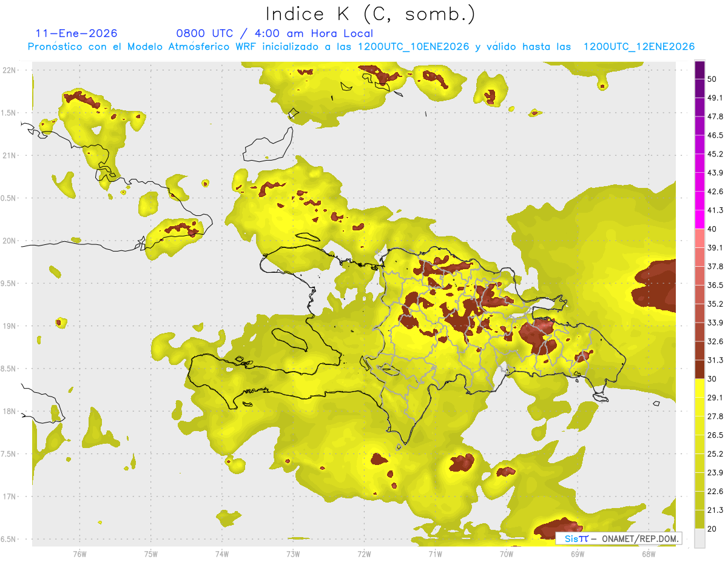This screenshot has width=728, height=562.
Task: Click the colorbar value "39.1"
Action: [x=716, y=248]
